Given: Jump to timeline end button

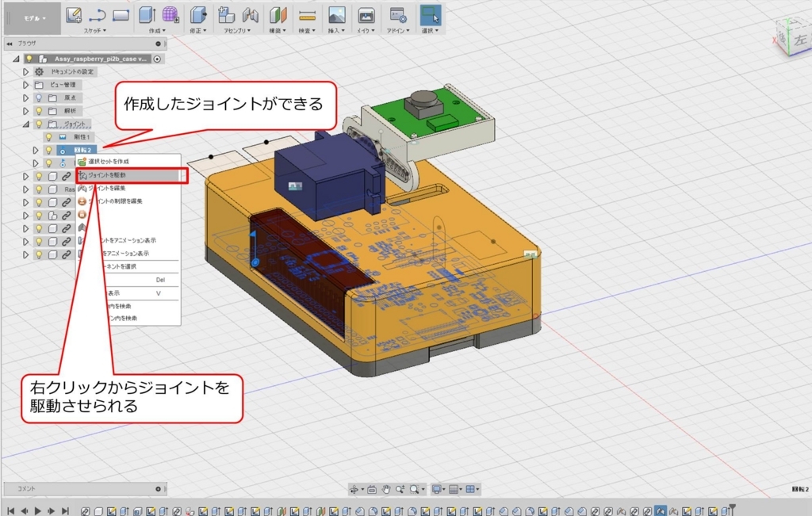Looking at the screenshot, I should pos(65,510).
